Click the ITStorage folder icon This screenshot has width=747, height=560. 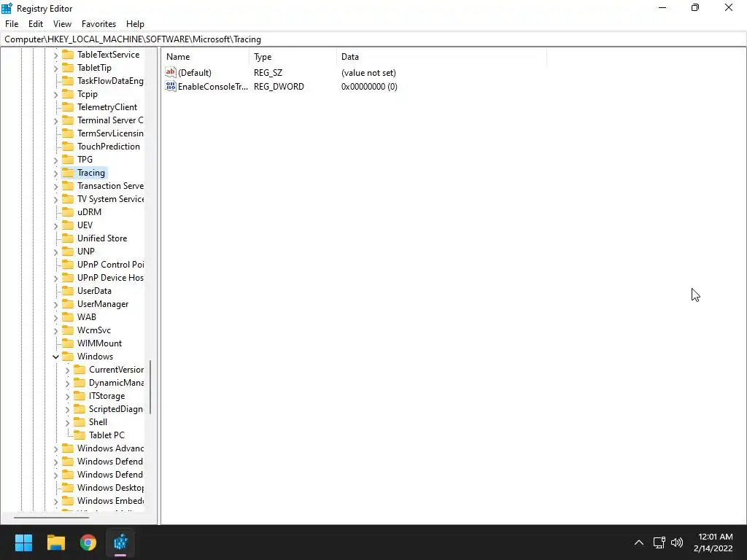click(80, 396)
